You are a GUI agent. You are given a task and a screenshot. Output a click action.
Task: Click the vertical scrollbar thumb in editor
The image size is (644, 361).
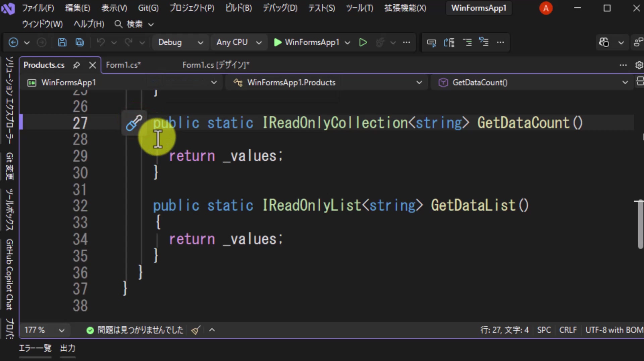click(x=640, y=224)
